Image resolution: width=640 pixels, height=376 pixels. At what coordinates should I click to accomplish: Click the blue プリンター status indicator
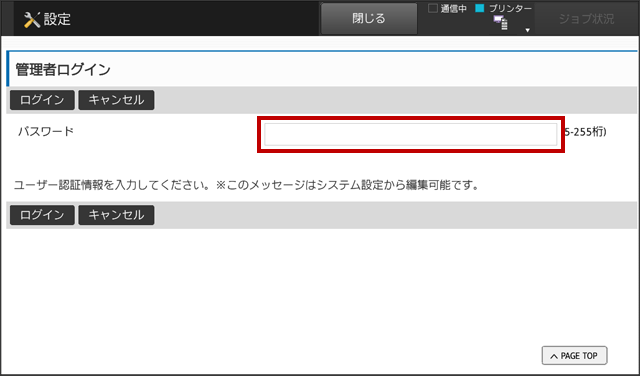(x=480, y=8)
